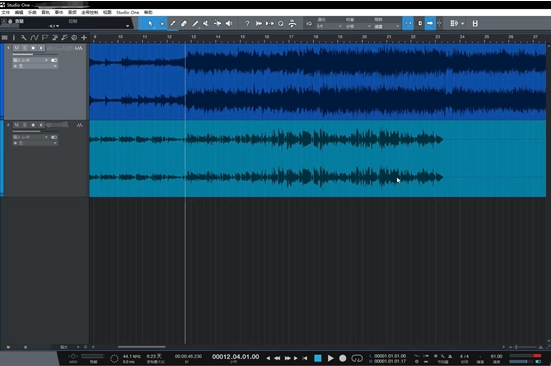Open the chord track note icon
The width and height of the screenshot is (551, 366).
65,38
